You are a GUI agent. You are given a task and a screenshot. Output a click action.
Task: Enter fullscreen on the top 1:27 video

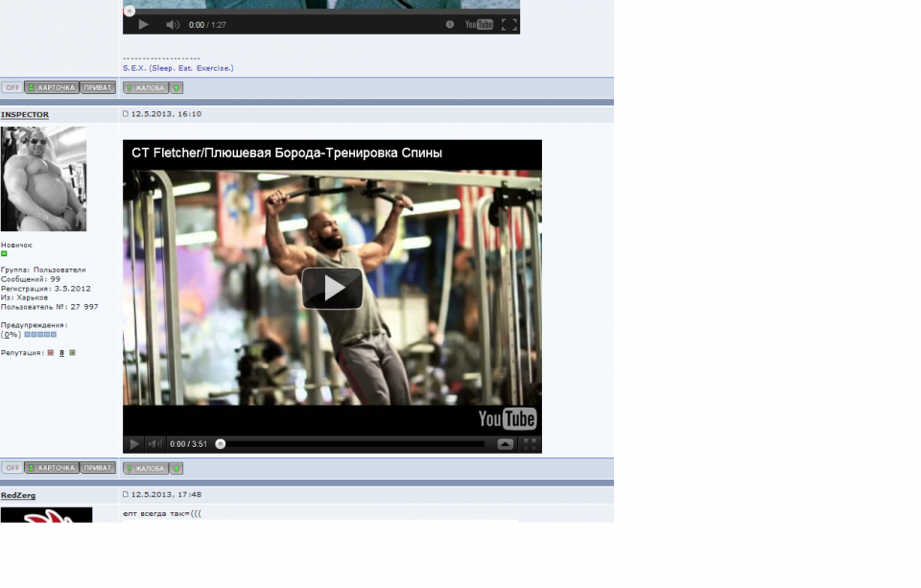tap(508, 25)
